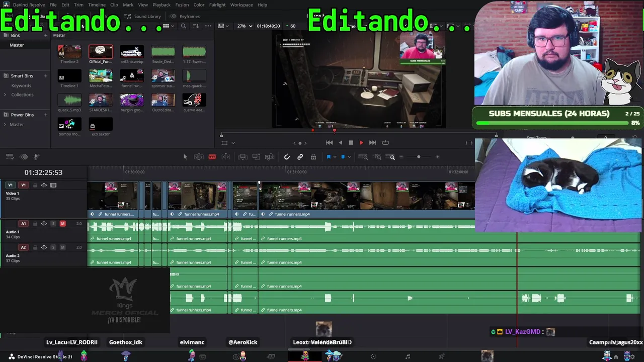
Task: Select the A1 track destination button
Action: (23, 224)
